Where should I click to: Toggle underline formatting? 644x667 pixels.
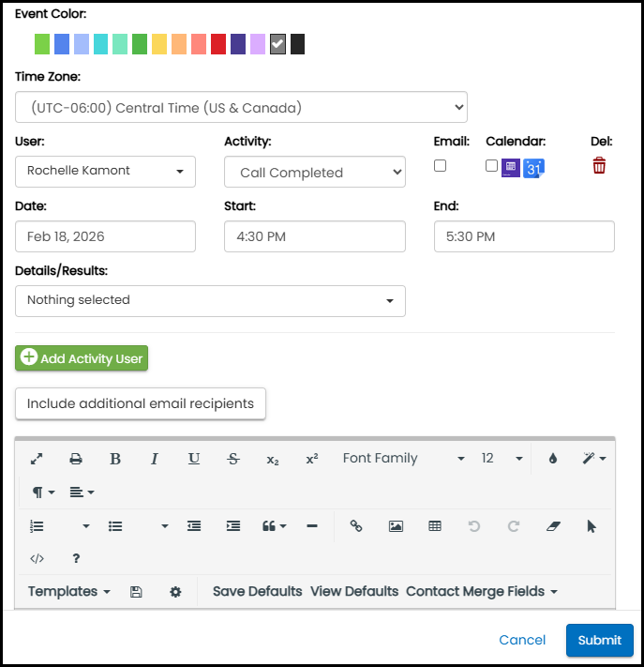pos(194,459)
